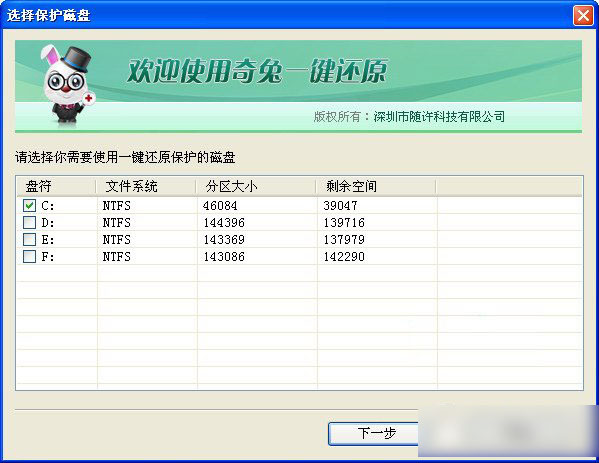This screenshot has height=463, width=599.
Task: Sort by 盘符 column header
Action: [x=56, y=186]
